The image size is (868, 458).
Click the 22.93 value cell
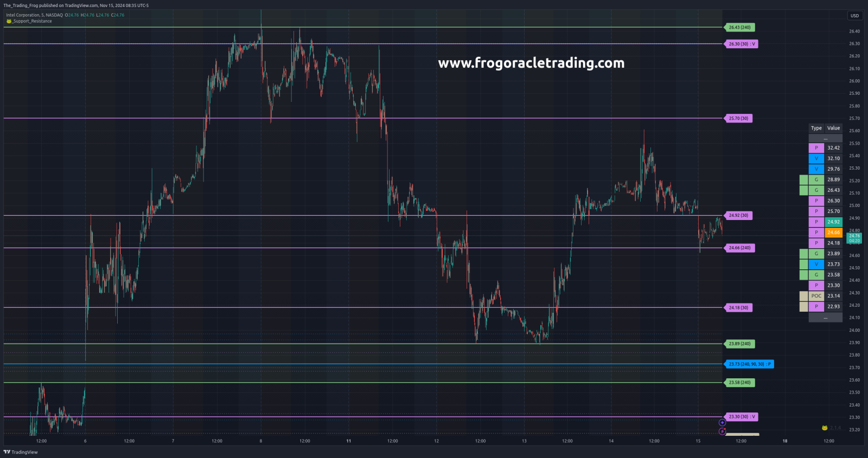[834, 306]
